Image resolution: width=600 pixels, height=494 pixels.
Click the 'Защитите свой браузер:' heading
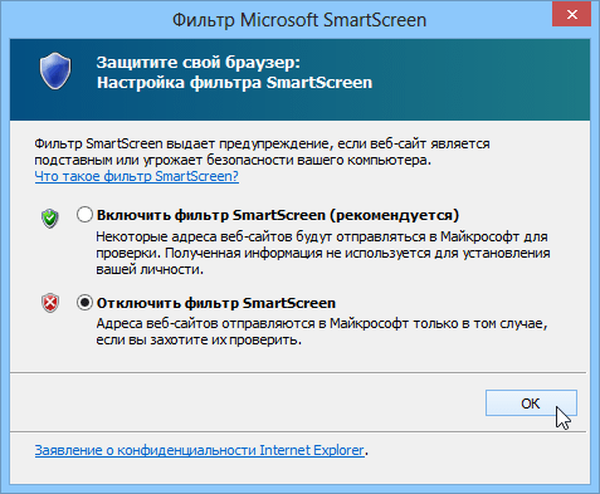[x=198, y=62]
